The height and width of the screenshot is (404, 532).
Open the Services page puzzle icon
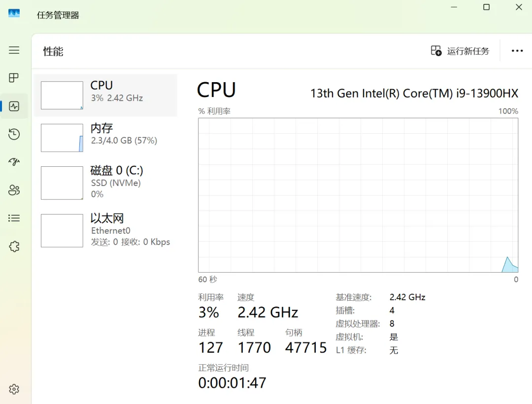[14, 247]
